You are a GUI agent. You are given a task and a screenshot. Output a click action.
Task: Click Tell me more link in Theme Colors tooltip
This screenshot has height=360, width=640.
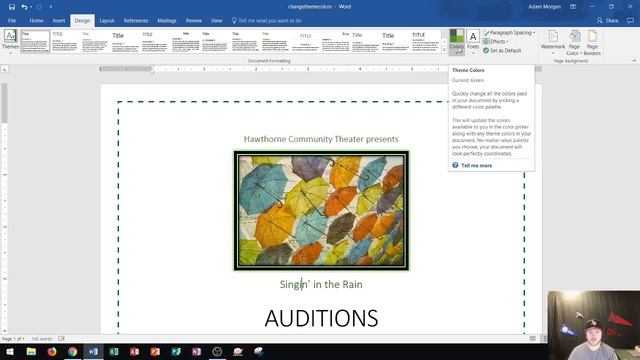coord(476,166)
